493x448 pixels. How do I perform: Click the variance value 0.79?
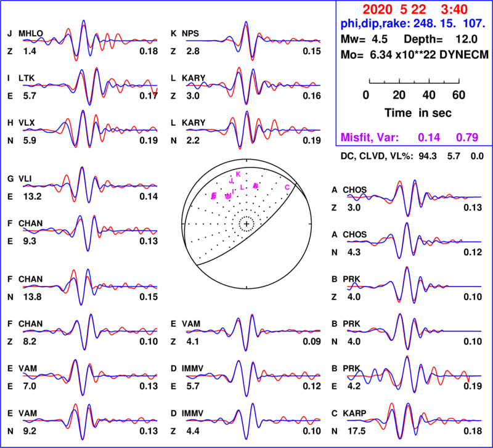(467, 137)
